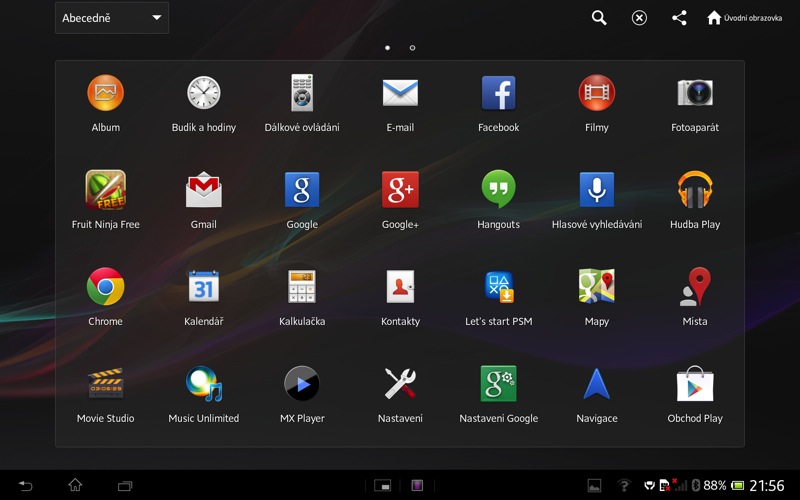This screenshot has width=800, height=500.
Task: Open the Kontakty contacts app
Action: tap(400, 287)
